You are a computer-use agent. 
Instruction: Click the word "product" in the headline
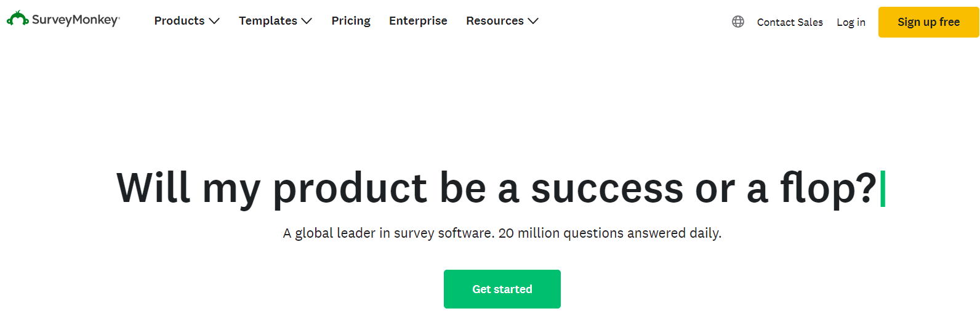click(350, 188)
